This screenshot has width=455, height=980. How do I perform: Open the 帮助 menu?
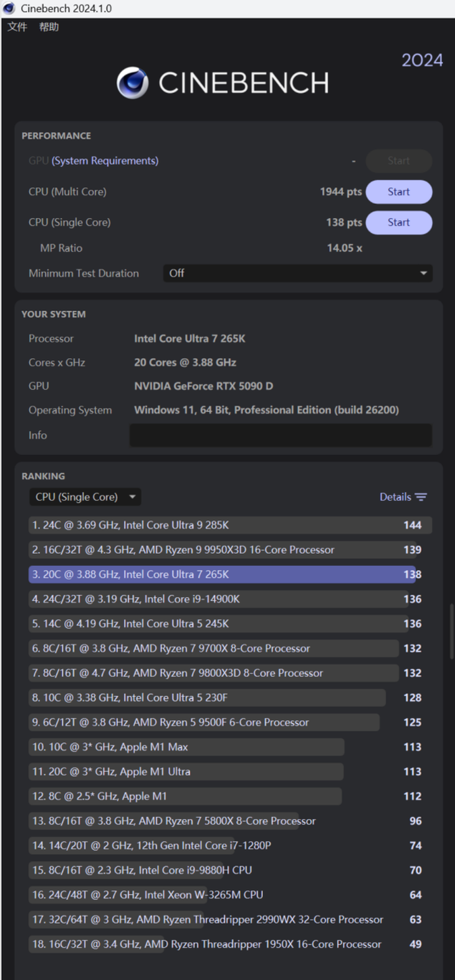pos(49,27)
